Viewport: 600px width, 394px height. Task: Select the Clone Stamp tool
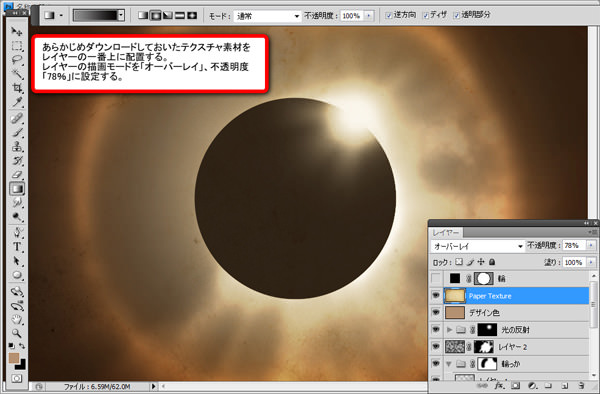click(16, 147)
